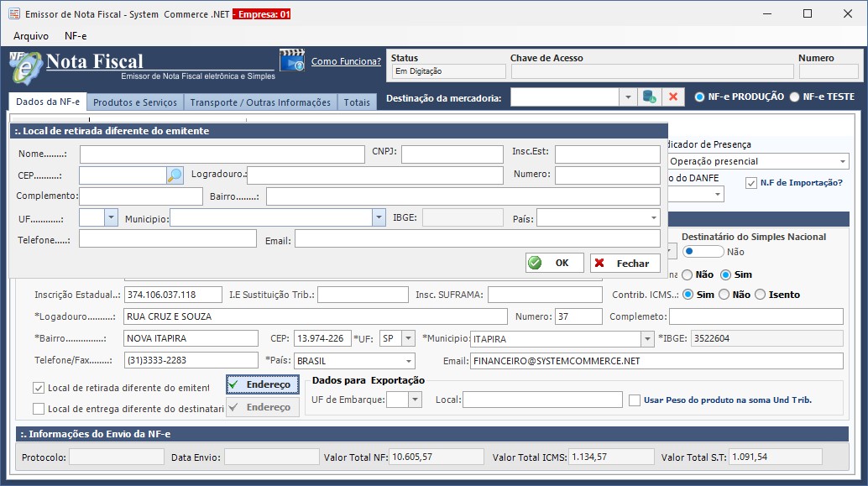
Task: Expand the Indicador de Presença dropdown
Action: (842, 161)
